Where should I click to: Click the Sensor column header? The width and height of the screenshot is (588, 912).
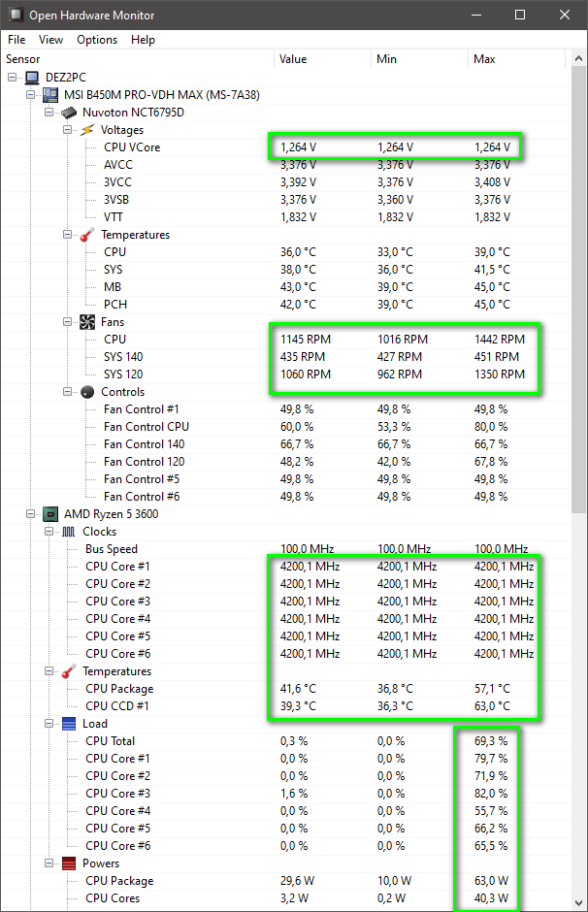[x=138, y=59]
